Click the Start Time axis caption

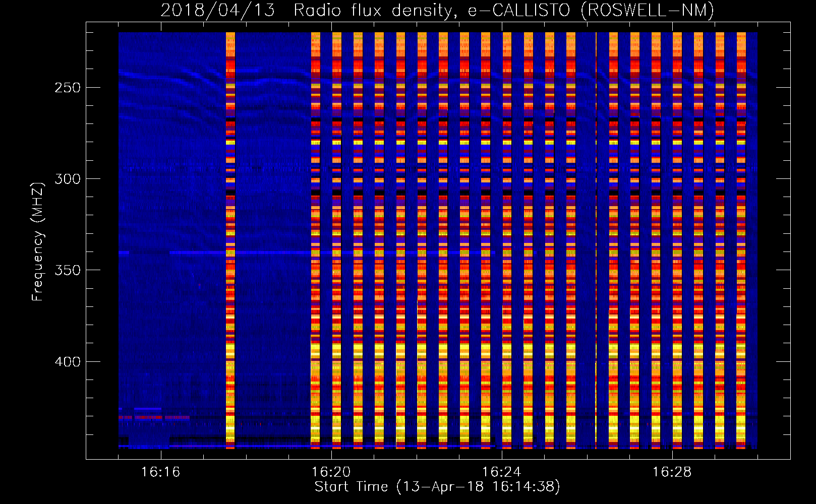click(437, 487)
